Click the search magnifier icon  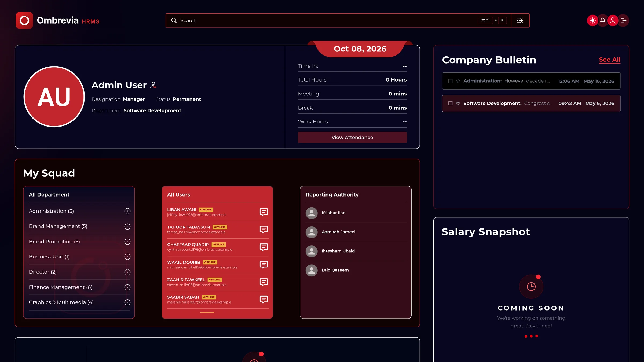pos(174,20)
